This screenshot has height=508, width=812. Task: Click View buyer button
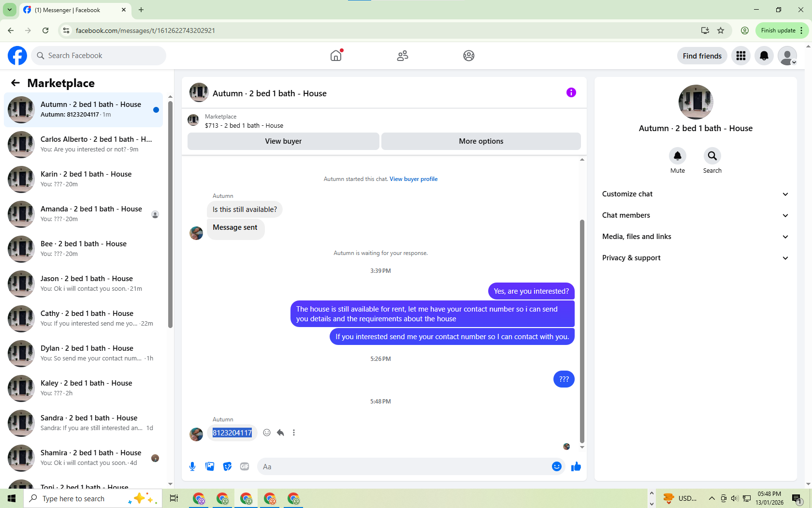pos(283,141)
